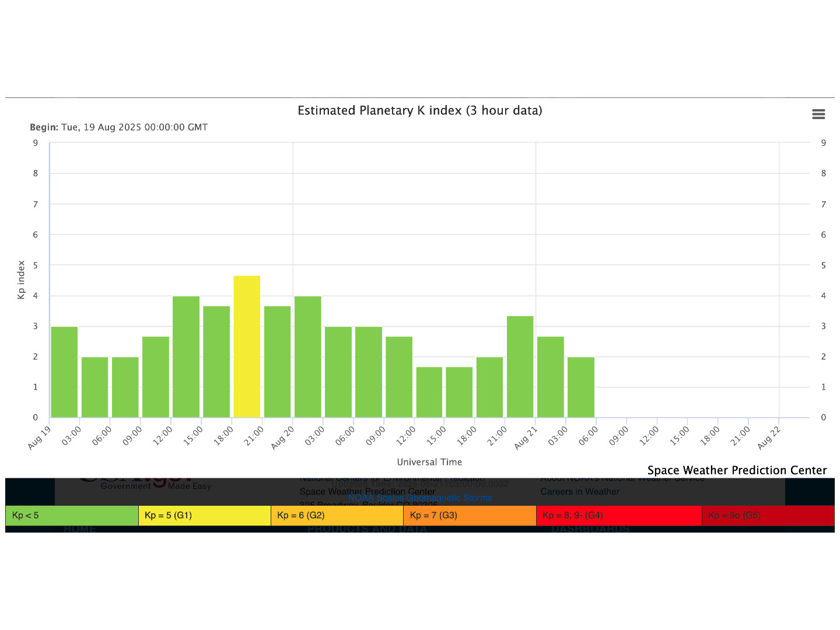Image resolution: width=840 pixels, height=630 pixels.
Task: Click the Kp < 5 green legend swatch
Action: click(x=72, y=516)
